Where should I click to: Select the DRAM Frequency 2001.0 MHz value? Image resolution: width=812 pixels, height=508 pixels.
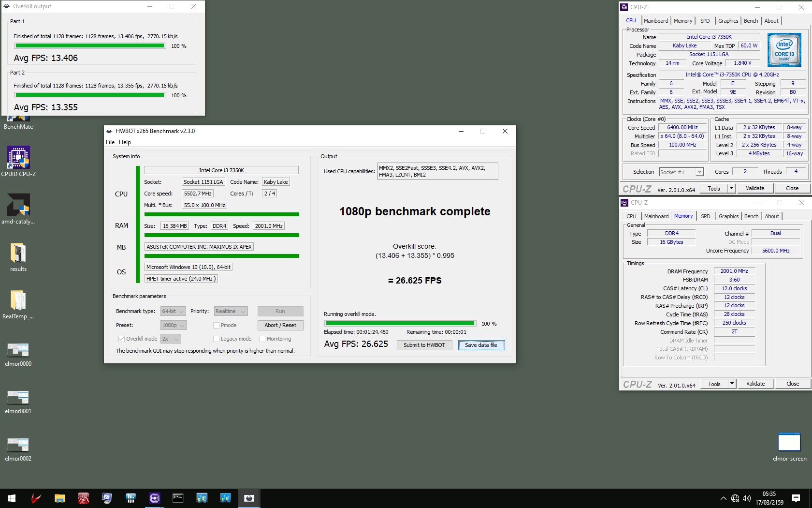(x=734, y=271)
